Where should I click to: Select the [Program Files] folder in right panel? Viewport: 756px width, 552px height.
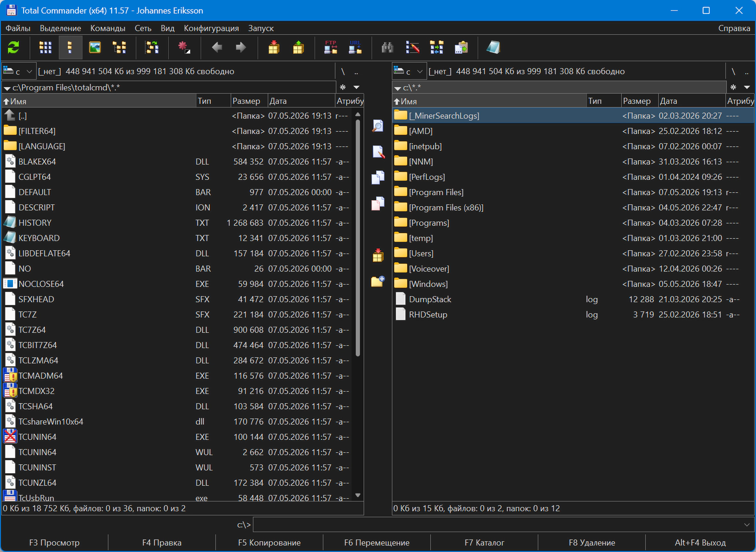tap(573, 192)
